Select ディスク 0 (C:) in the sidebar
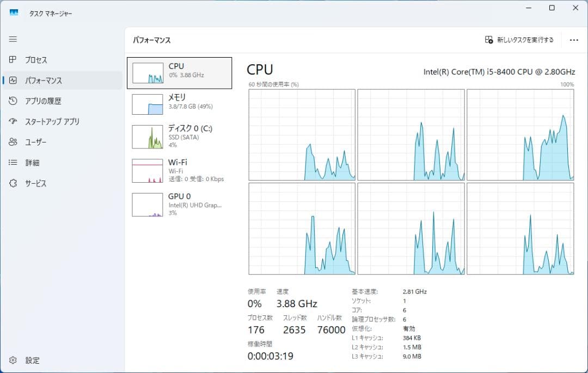This screenshot has width=588, height=373. (x=180, y=136)
